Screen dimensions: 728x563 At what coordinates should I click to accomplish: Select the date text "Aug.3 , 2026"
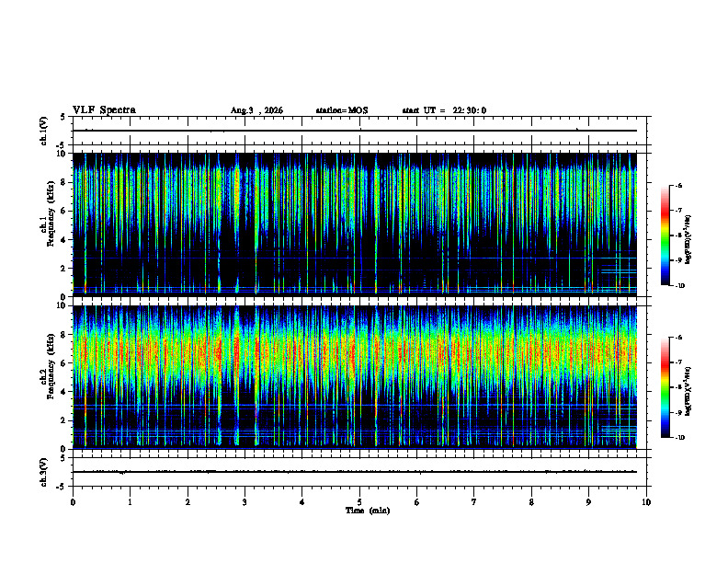tap(256, 110)
